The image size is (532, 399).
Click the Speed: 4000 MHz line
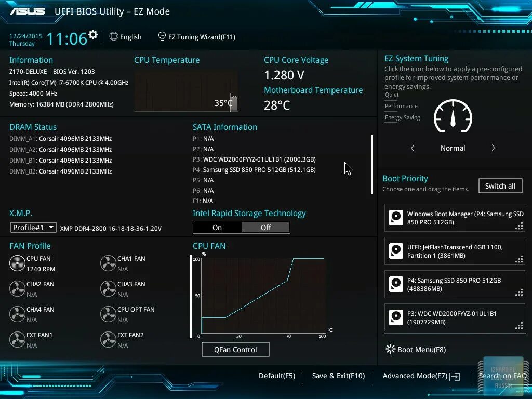tap(33, 94)
